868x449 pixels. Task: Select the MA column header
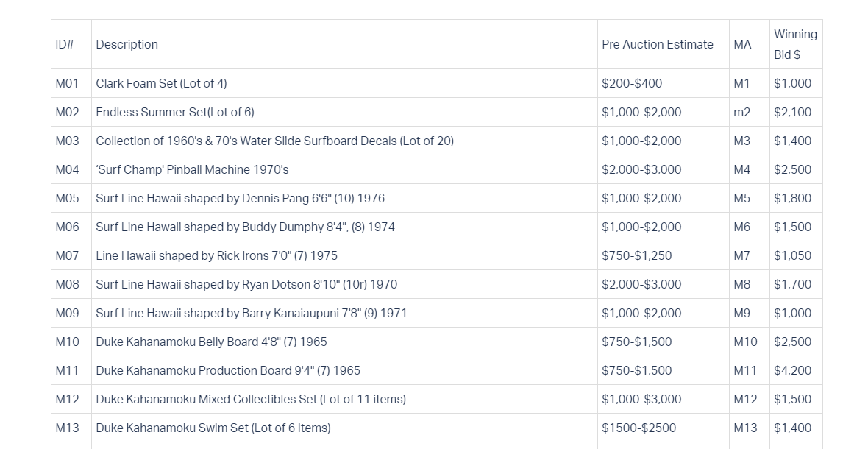[x=742, y=44]
